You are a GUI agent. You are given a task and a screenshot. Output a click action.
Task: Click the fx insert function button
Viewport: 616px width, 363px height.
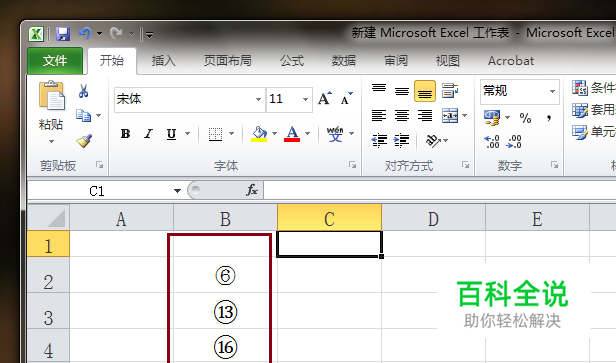pos(252,191)
